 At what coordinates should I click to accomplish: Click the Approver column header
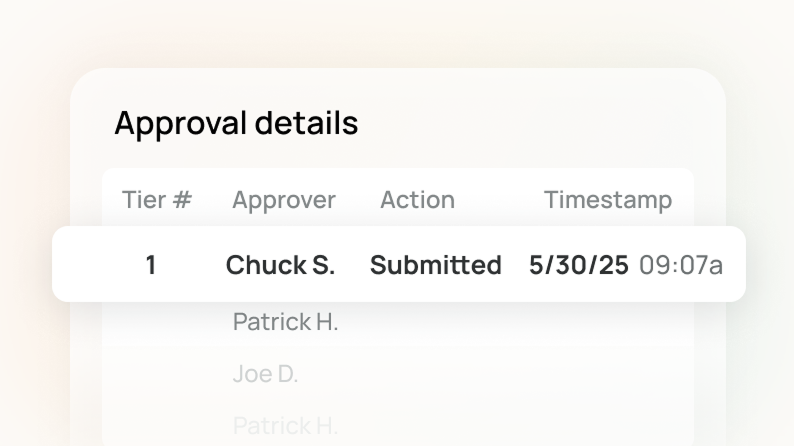click(x=284, y=200)
